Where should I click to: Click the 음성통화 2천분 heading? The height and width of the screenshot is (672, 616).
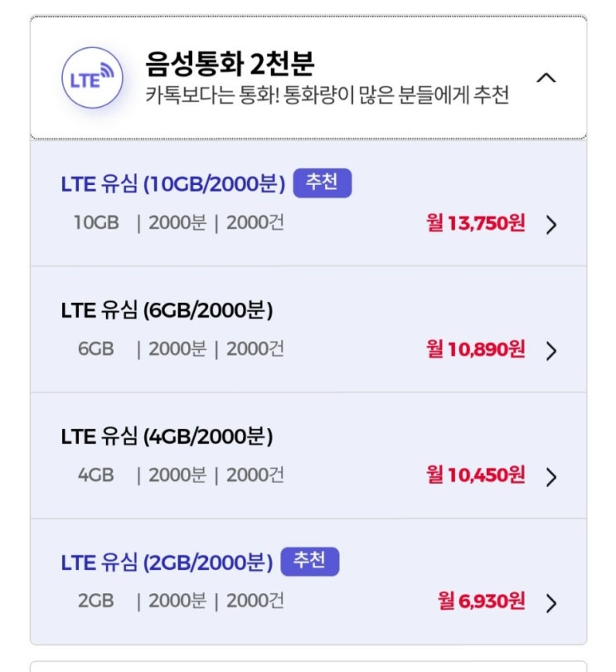coord(230,64)
